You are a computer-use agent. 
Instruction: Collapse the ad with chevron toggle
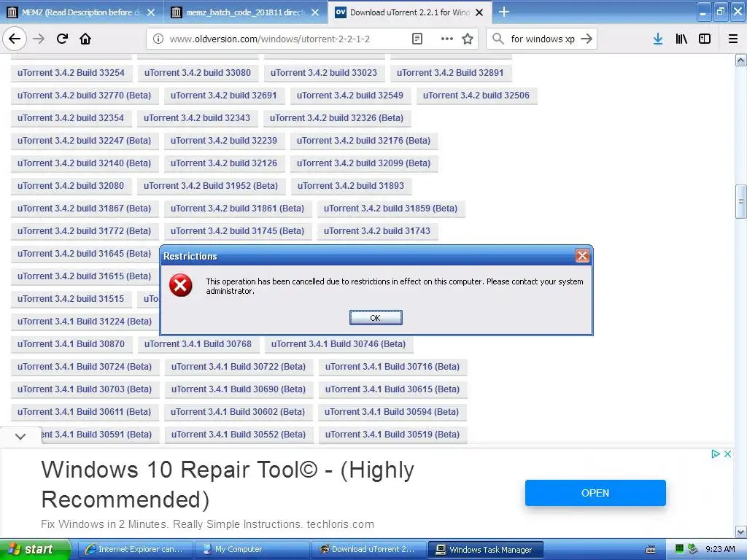20,436
